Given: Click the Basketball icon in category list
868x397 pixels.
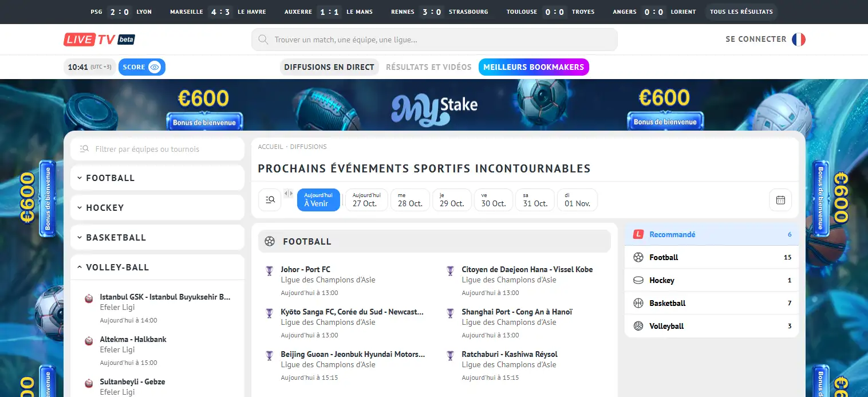Looking at the screenshot, I should (x=638, y=303).
